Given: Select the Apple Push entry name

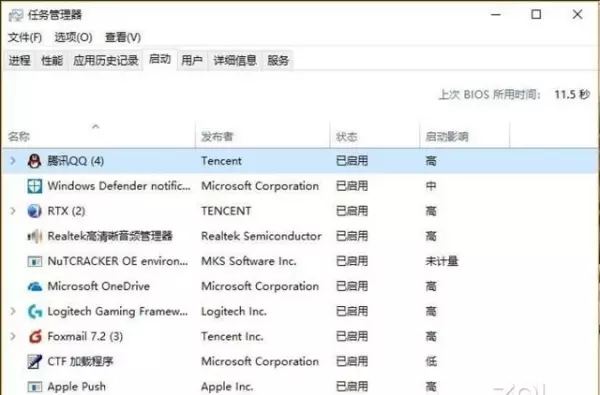Looking at the screenshot, I should point(77,387).
